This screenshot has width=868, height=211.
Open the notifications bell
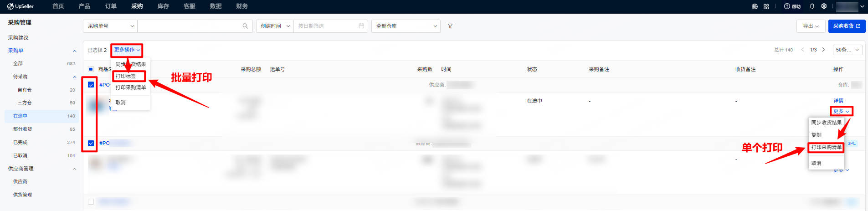(812, 6)
